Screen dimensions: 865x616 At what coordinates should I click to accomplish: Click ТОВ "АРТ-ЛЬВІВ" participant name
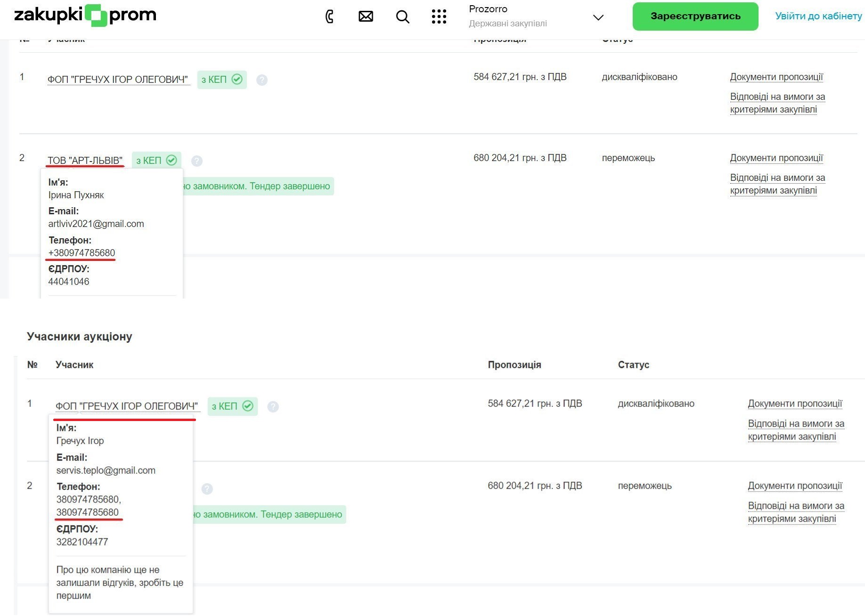(x=85, y=161)
